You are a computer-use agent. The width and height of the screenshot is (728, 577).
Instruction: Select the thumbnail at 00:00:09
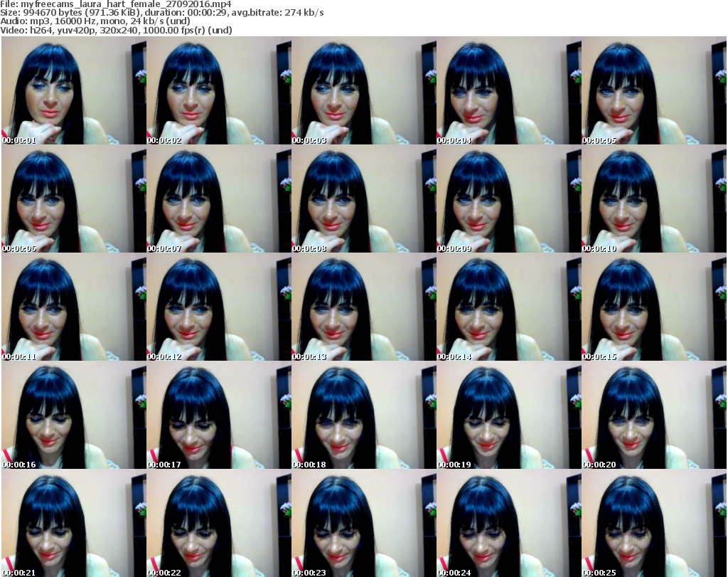(x=508, y=201)
